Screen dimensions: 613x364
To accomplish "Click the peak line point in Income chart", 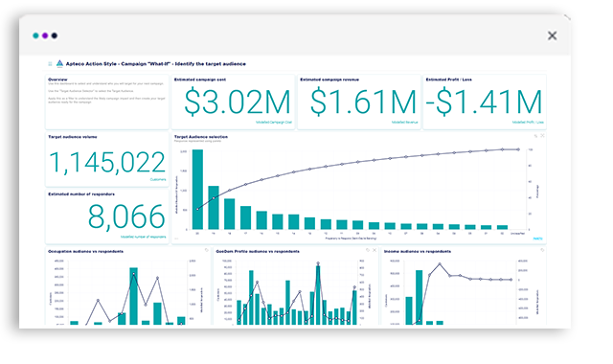I will 440,264.
